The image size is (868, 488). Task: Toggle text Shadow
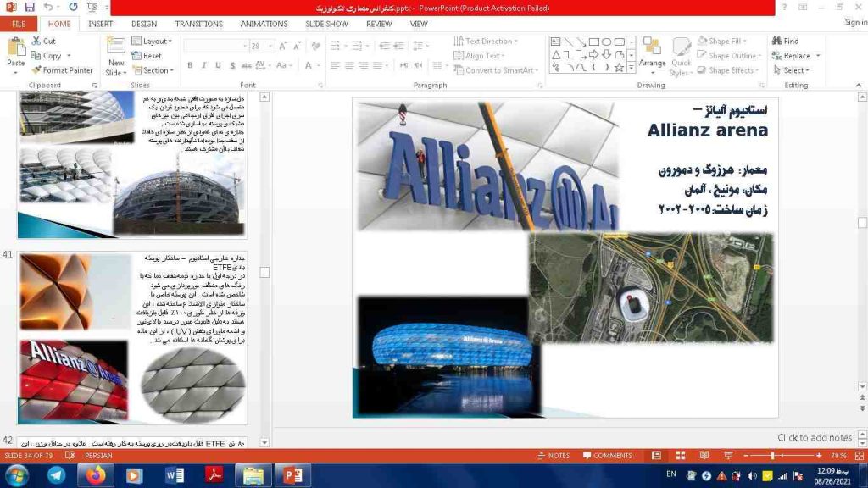pos(232,65)
